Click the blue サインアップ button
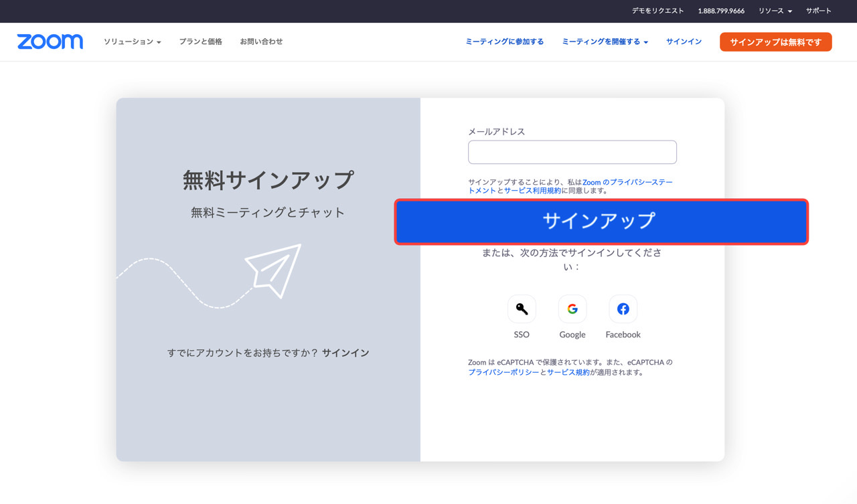 601,222
